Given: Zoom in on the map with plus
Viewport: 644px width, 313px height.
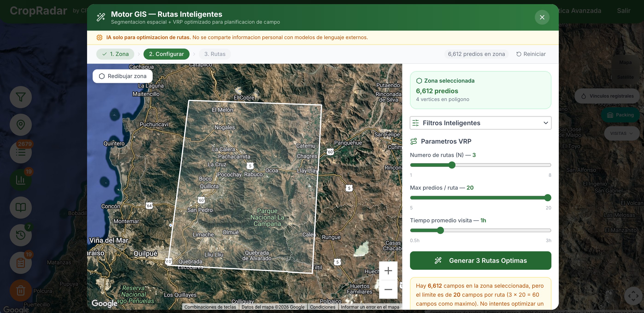Looking at the screenshot, I should (388, 271).
